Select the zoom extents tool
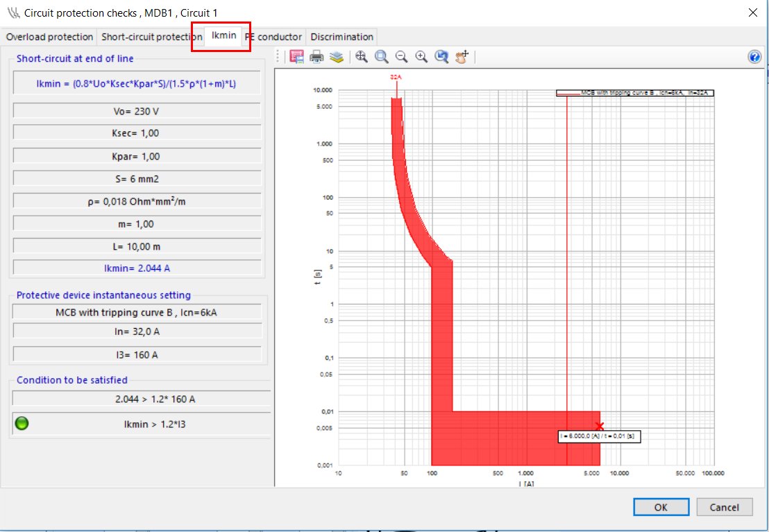The width and height of the screenshot is (769, 532). 362,57
